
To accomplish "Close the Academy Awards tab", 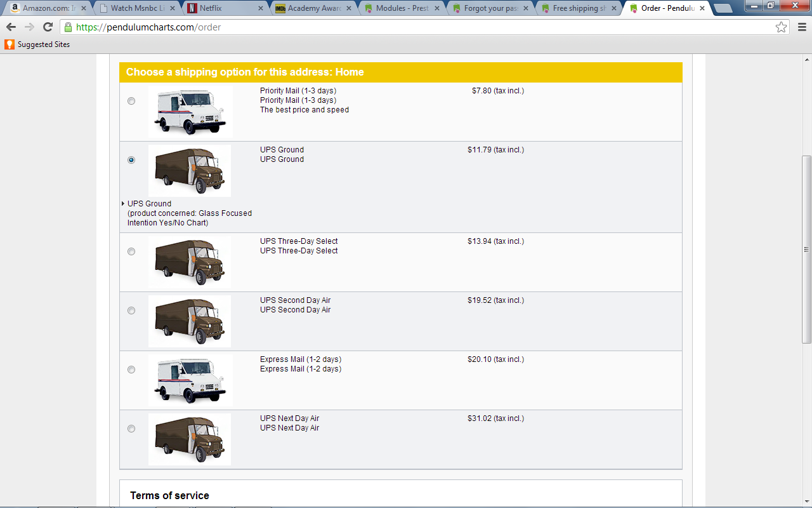I will click(x=348, y=9).
